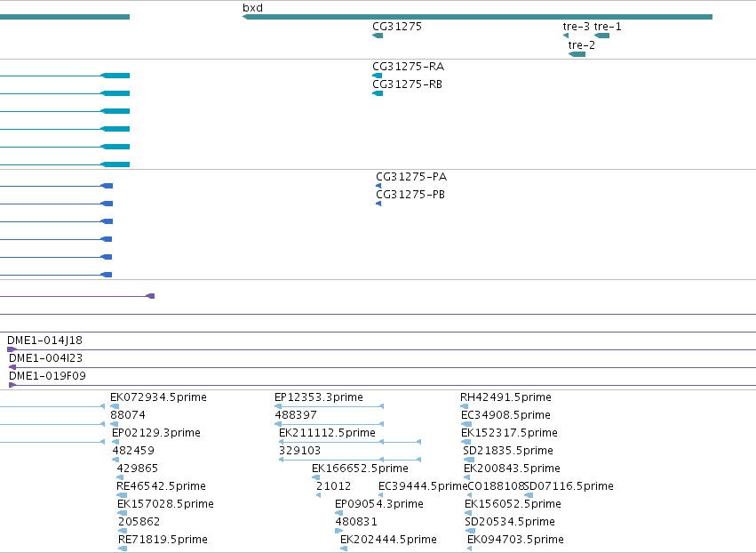Click EST label EP02129.3prime
The height and width of the screenshot is (553, 756).
point(156,433)
